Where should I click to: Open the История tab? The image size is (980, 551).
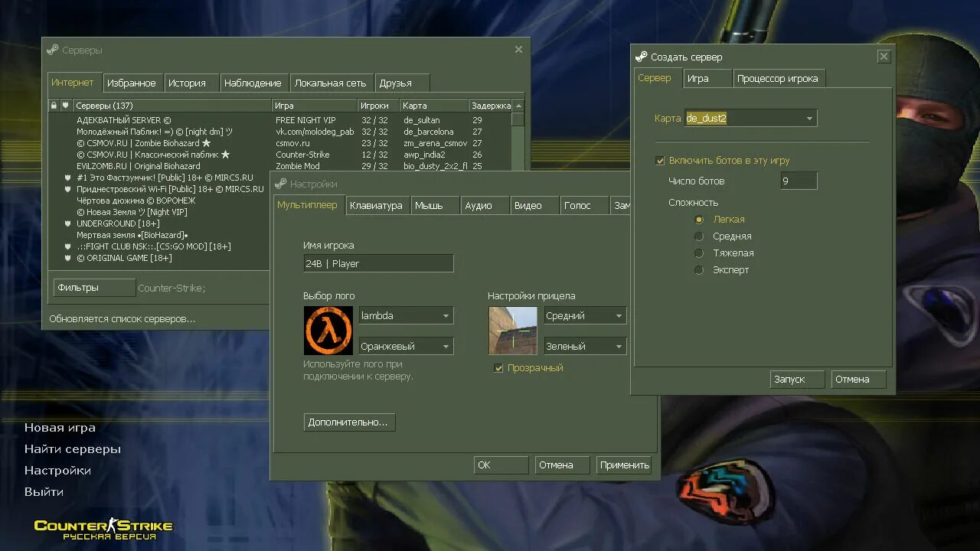tap(191, 83)
